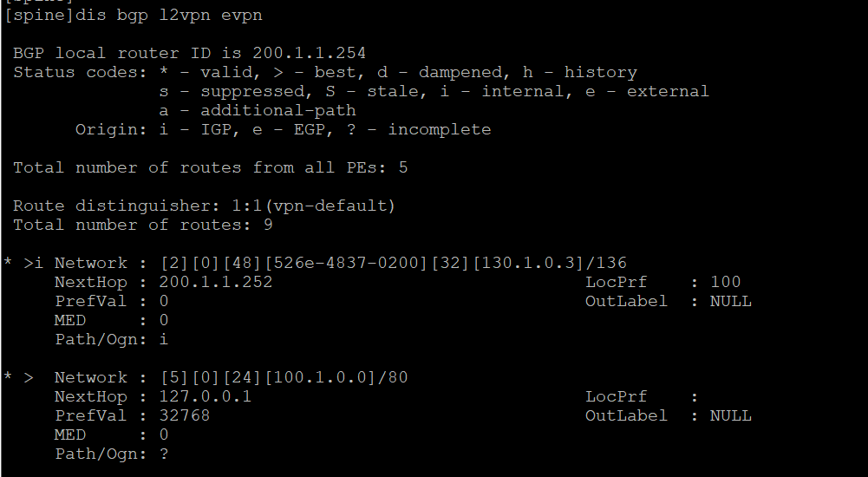The width and height of the screenshot is (868, 477).
Task: Click the second route's MED value 0
Action: (x=164, y=435)
